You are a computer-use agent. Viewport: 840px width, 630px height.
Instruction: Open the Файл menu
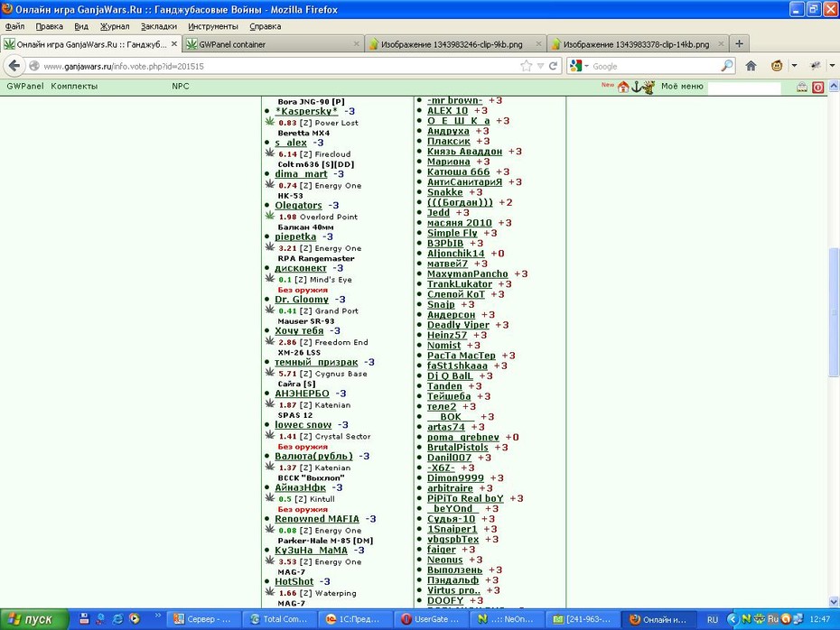pyautogui.click(x=15, y=26)
